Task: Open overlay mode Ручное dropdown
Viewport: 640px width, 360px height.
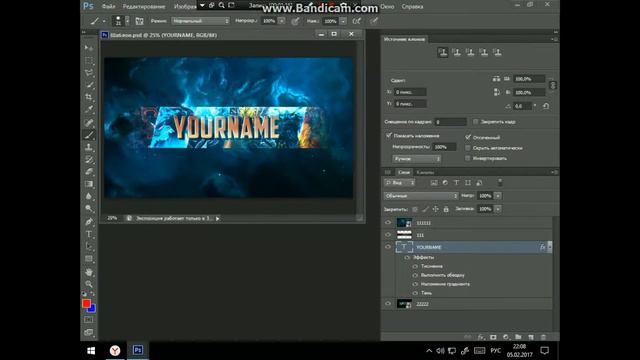Action: pyautogui.click(x=417, y=158)
